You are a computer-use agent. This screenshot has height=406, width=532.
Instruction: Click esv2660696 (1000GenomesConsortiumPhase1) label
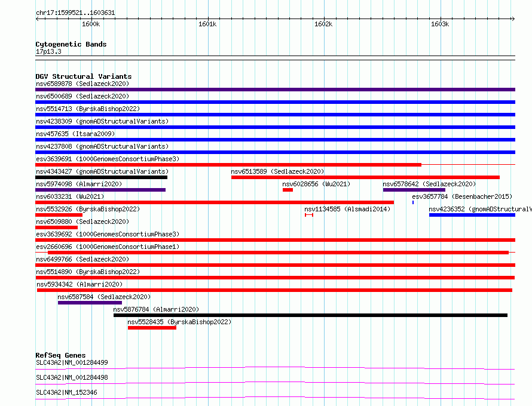click(108, 247)
